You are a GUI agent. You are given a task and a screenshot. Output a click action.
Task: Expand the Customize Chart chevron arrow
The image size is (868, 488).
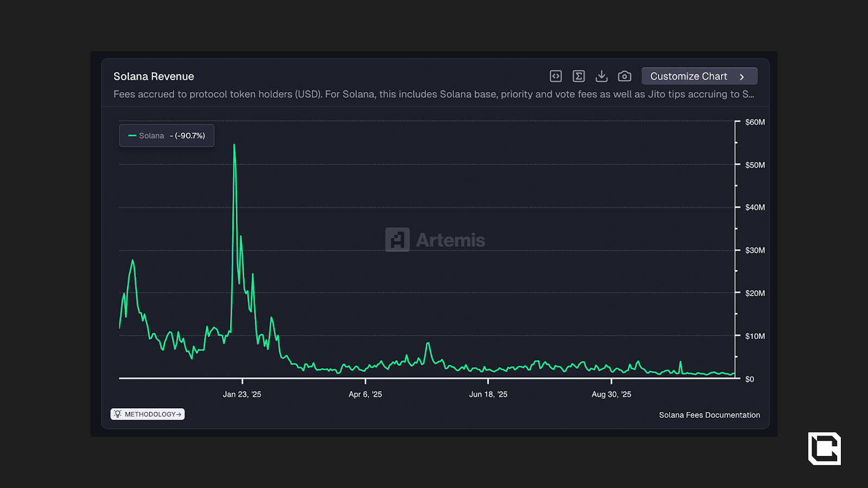coord(742,77)
